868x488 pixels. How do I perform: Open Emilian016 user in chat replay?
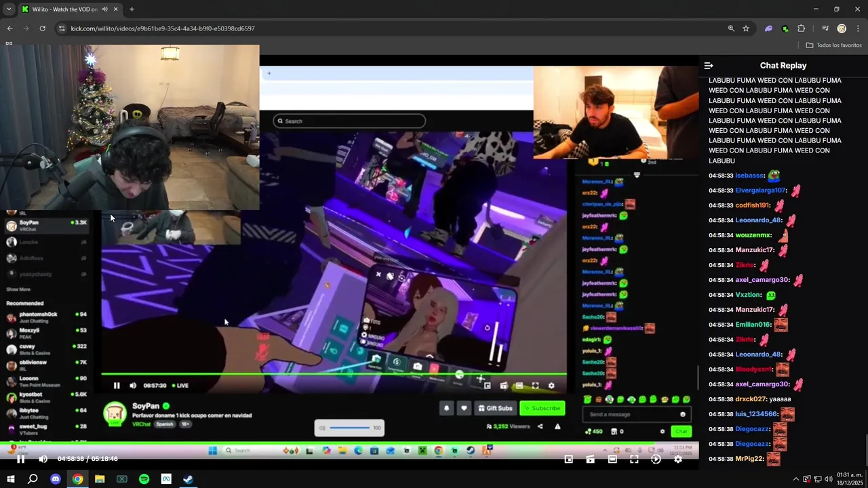(753, 325)
